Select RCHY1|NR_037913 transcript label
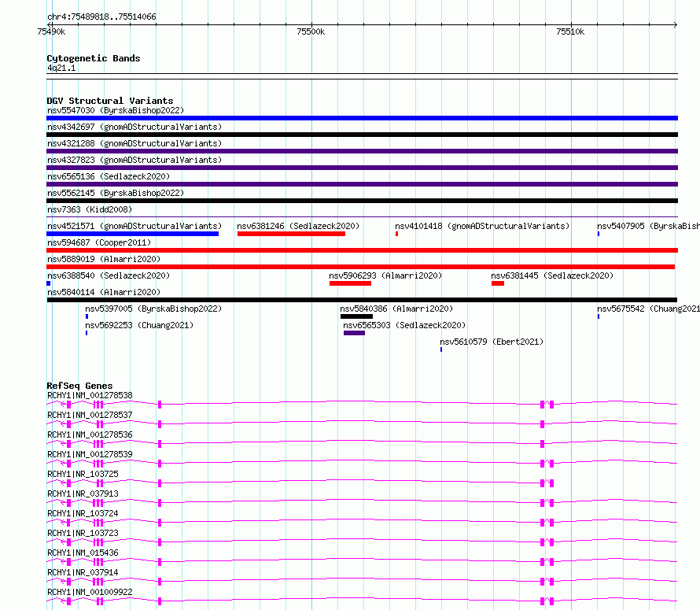The width and height of the screenshot is (700, 610). click(x=83, y=494)
